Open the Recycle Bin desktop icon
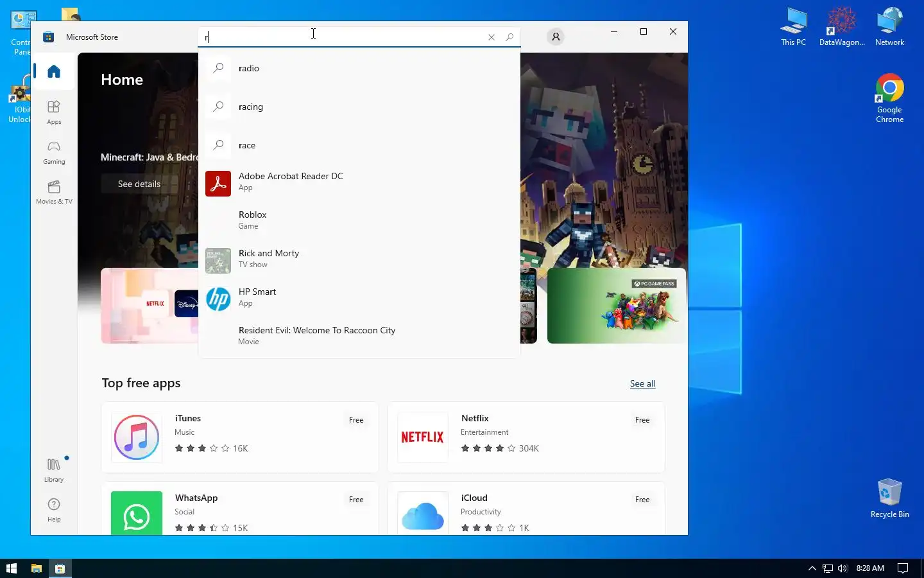924x578 pixels. point(889,498)
